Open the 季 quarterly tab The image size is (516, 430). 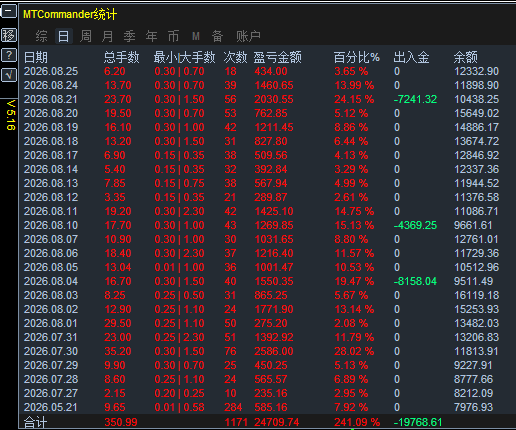(129, 36)
